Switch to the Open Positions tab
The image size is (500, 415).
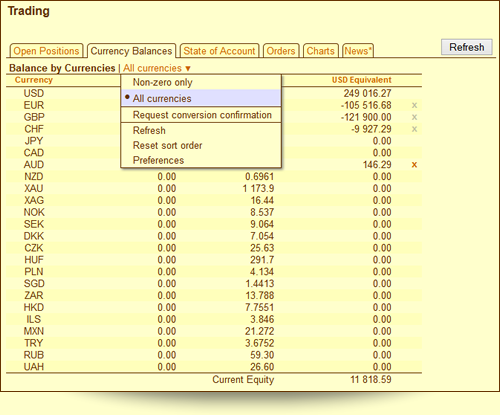[46, 51]
